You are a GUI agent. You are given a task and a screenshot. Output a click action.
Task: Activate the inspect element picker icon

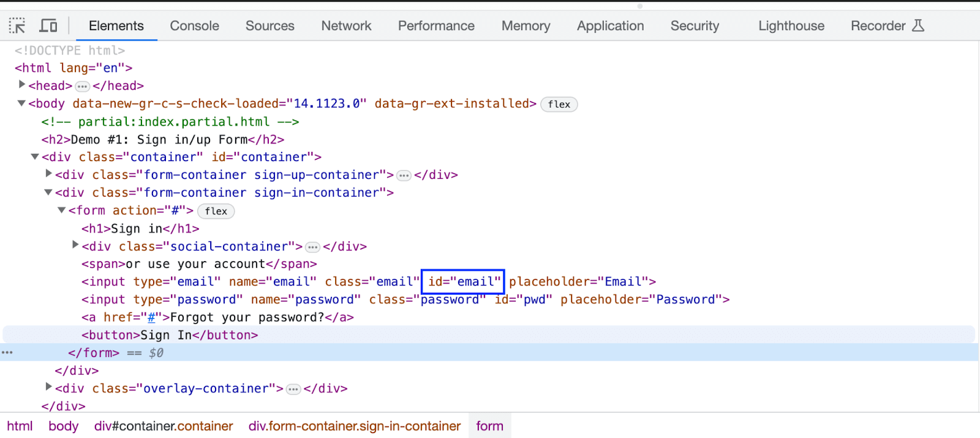click(x=17, y=26)
